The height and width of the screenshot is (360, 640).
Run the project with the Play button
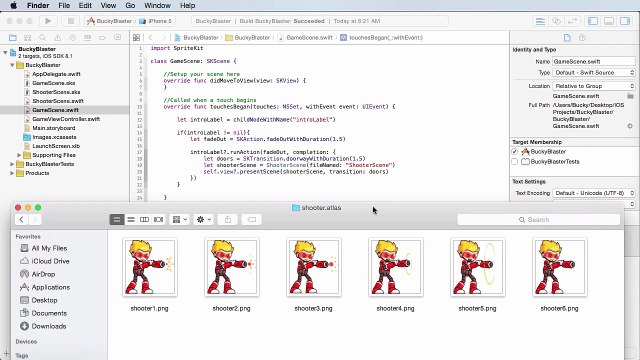click(x=48, y=21)
